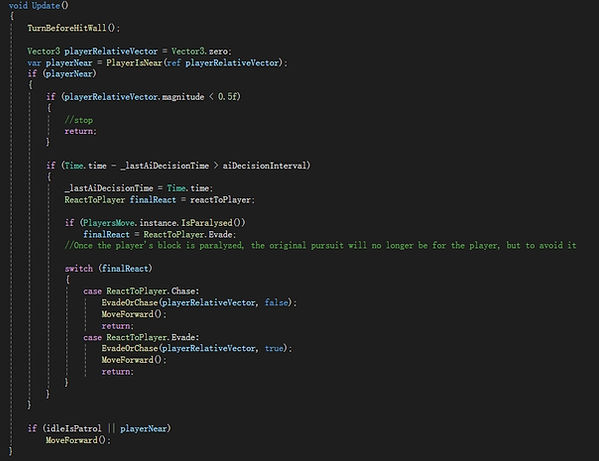
Task: Click the Vector3 playerRelativeVector declaration line
Action: coord(129,51)
